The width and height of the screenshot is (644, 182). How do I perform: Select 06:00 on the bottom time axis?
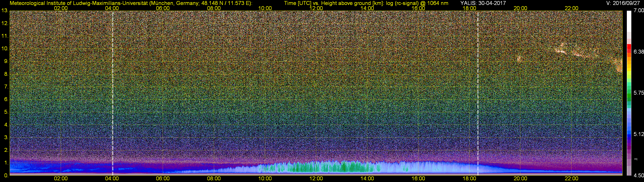click(163, 179)
